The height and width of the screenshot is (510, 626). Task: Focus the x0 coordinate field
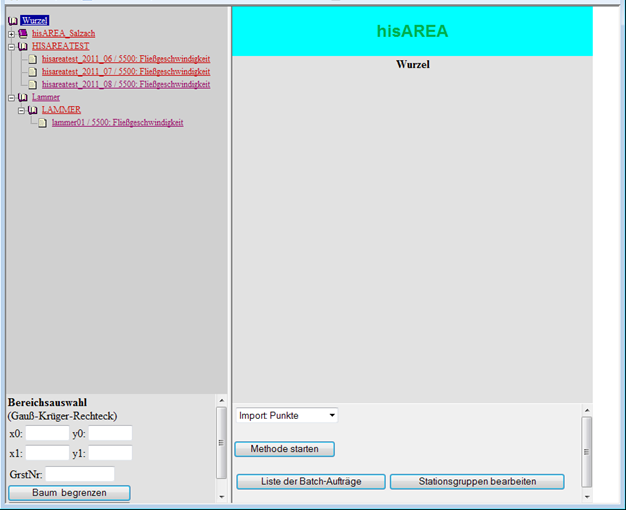pyautogui.click(x=48, y=433)
